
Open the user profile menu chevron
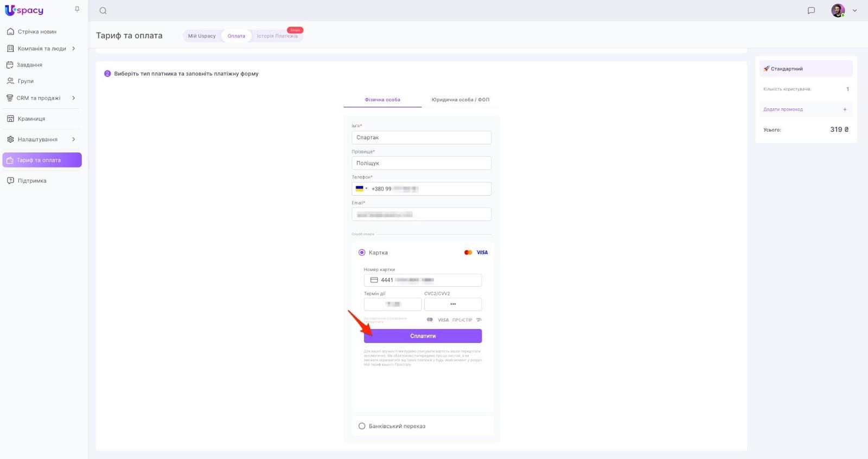coord(854,10)
